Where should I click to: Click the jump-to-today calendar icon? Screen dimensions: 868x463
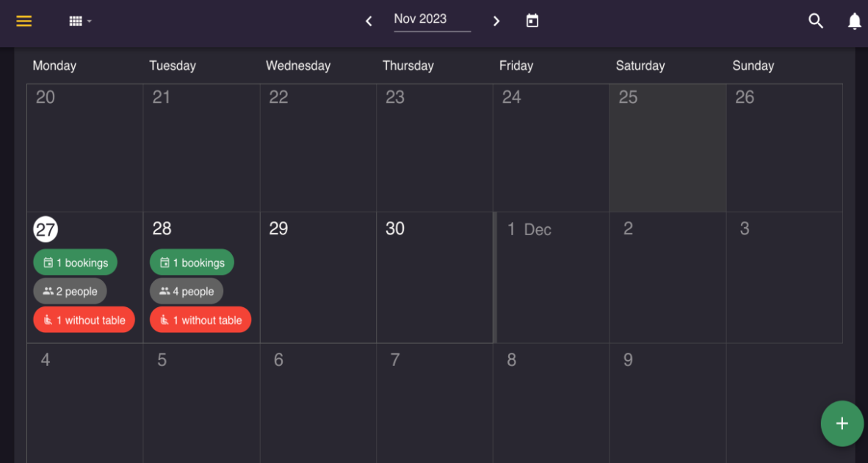(x=532, y=20)
